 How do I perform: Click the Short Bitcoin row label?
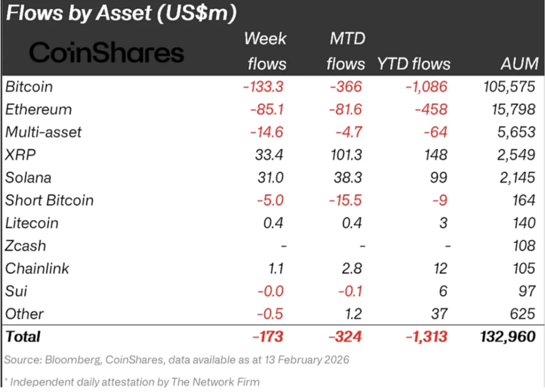(x=49, y=201)
